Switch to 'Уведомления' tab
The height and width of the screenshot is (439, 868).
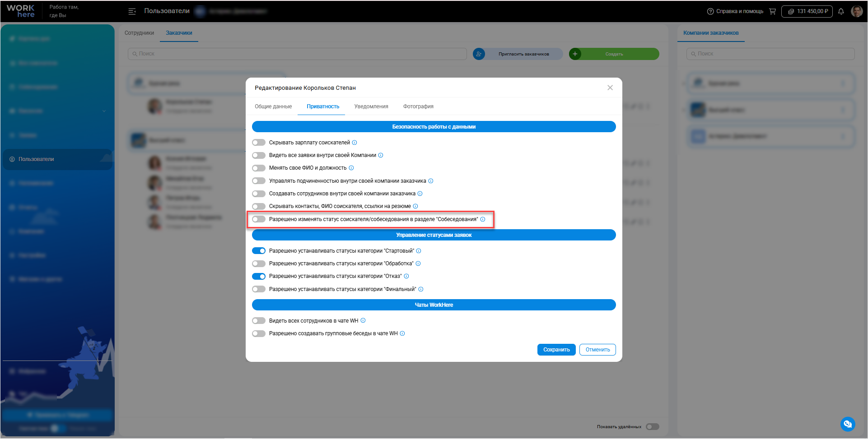tap(371, 106)
